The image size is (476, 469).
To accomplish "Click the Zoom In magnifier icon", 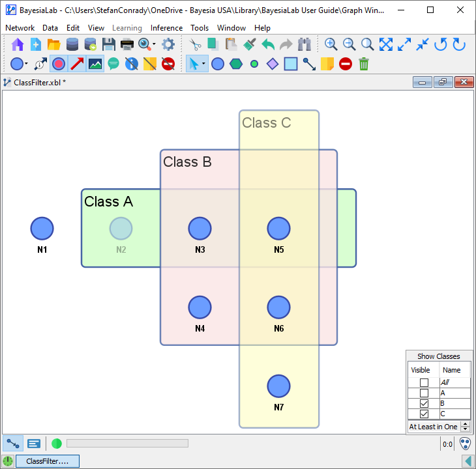I will pos(331,44).
